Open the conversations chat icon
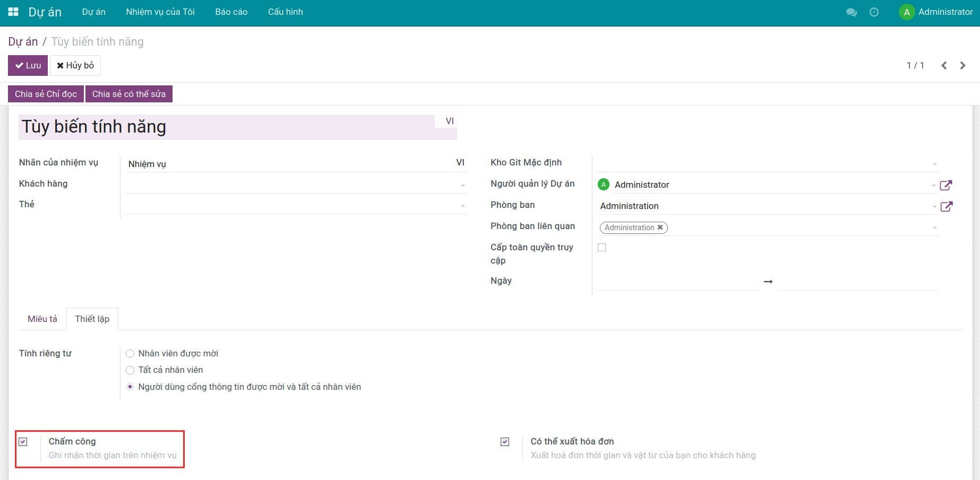The width and height of the screenshot is (980, 480). (851, 12)
